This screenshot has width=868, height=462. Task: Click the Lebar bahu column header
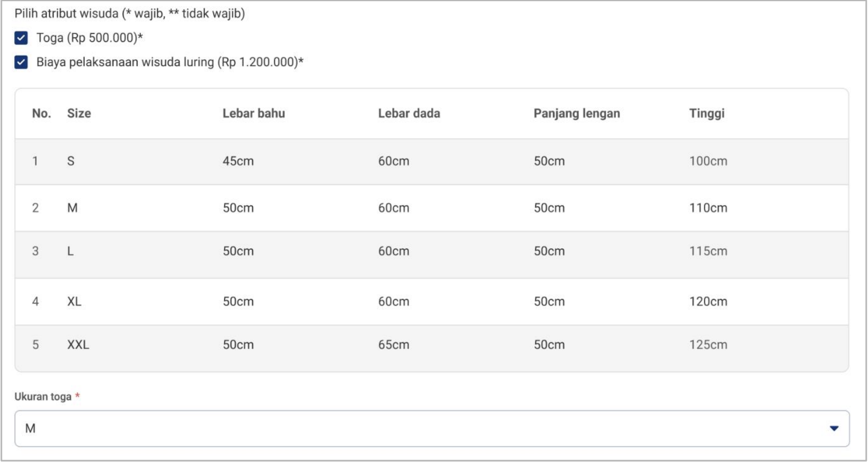(254, 114)
